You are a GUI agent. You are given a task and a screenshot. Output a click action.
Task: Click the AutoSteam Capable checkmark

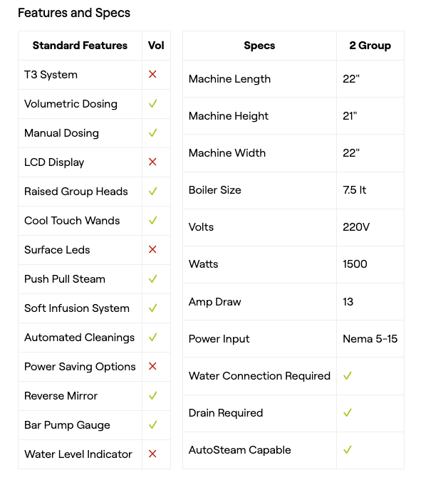click(x=348, y=449)
